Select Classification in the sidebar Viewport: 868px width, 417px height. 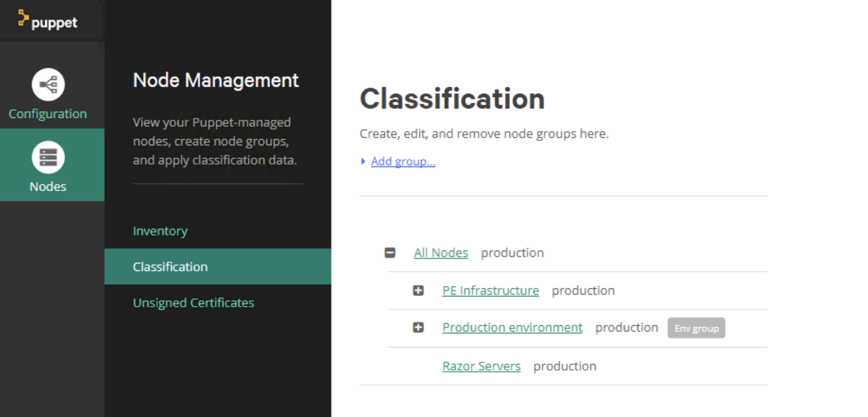[218, 267]
